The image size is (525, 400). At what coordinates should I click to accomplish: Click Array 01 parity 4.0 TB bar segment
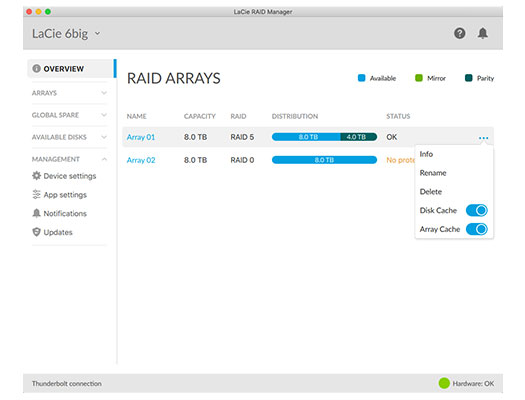click(x=359, y=137)
